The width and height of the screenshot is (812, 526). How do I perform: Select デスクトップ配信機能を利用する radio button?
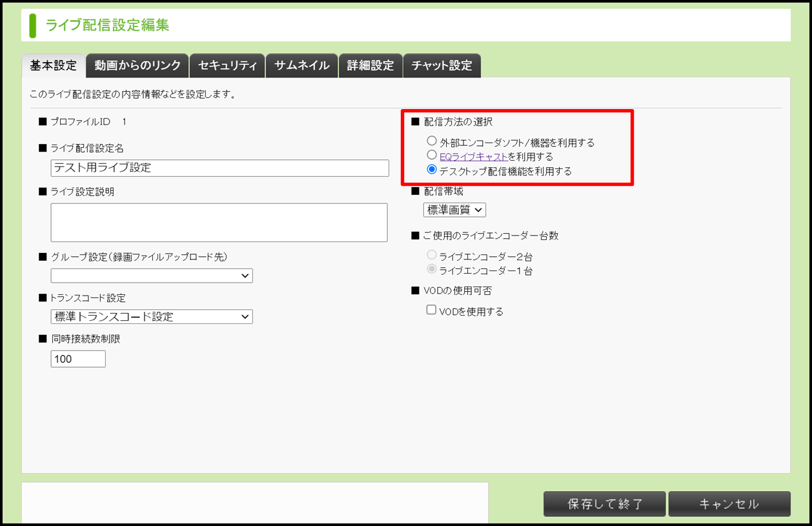[x=432, y=170]
